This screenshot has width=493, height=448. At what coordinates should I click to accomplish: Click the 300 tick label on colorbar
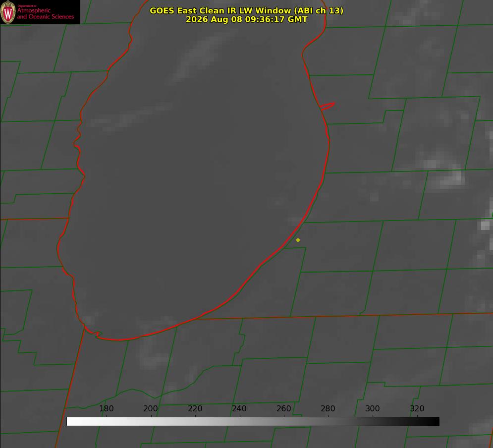(x=373, y=408)
